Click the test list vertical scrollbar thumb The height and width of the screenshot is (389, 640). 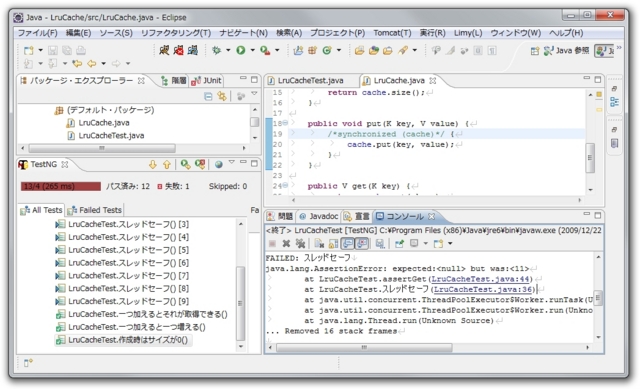(x=241, y=303)
